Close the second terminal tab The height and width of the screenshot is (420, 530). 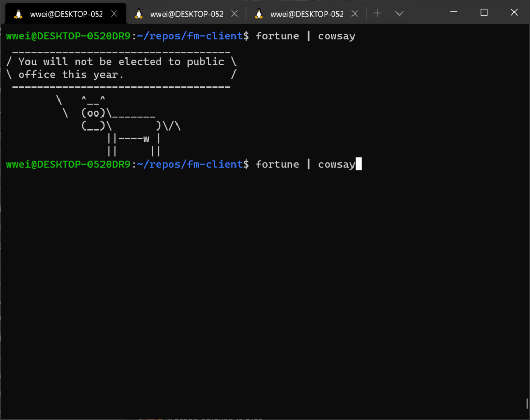234,13
